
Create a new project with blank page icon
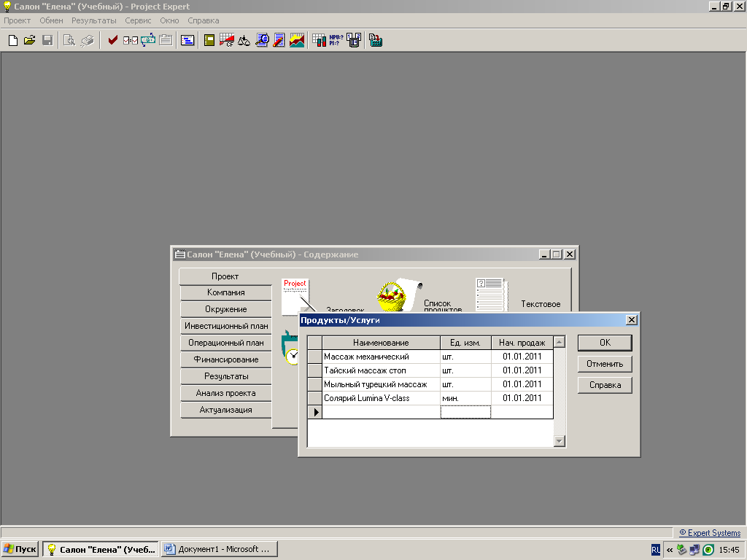click(13, 41)
